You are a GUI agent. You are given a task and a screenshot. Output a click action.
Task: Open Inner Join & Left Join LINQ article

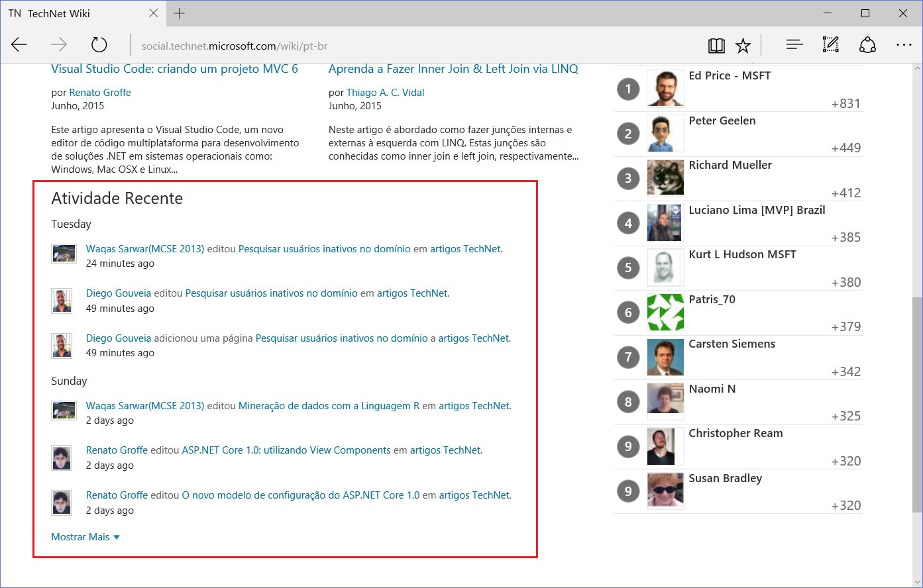point(454,69)
